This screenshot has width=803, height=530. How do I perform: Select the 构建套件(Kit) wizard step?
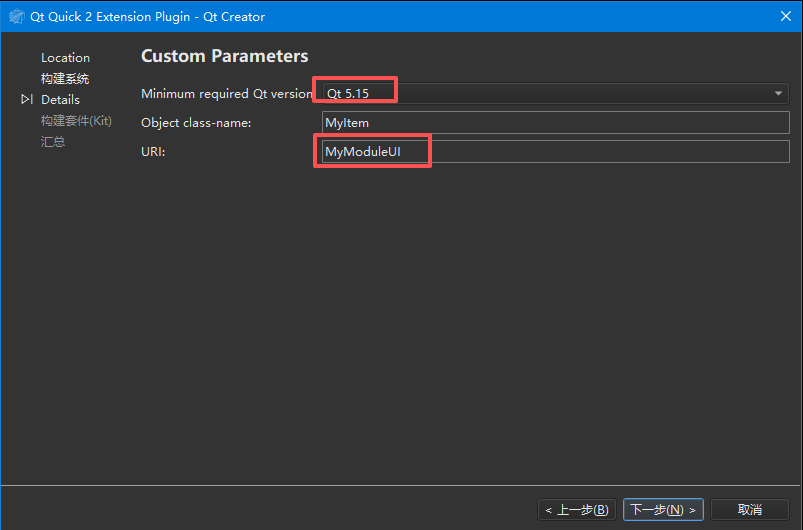click(76, 121)
